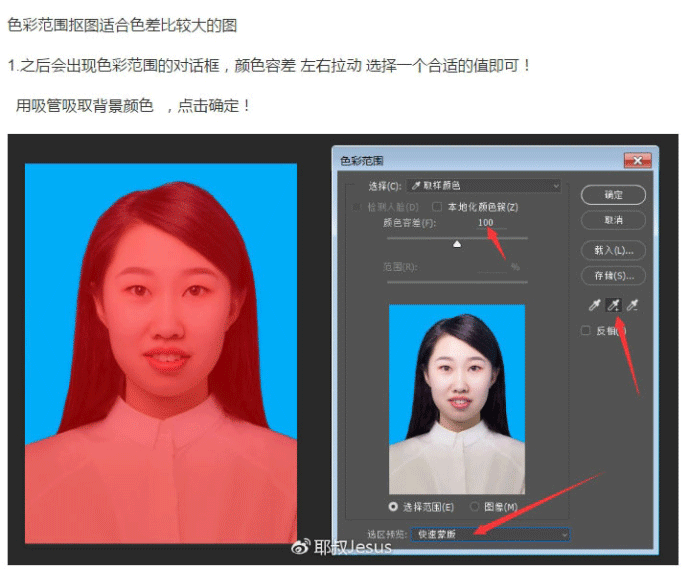Open the 选择(C) 取样颜色 dropdown
The image size is (690, 576).
(x=484, y=186)
